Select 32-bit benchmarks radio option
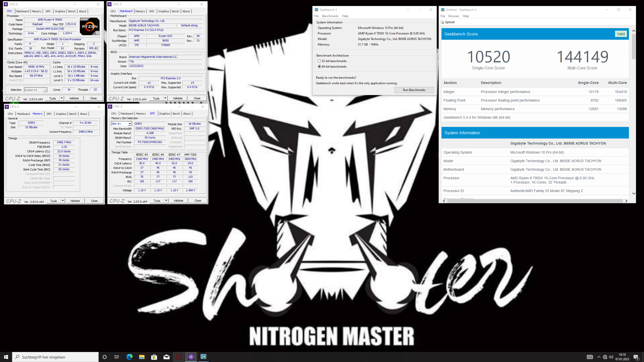 [x=319, y=61]
